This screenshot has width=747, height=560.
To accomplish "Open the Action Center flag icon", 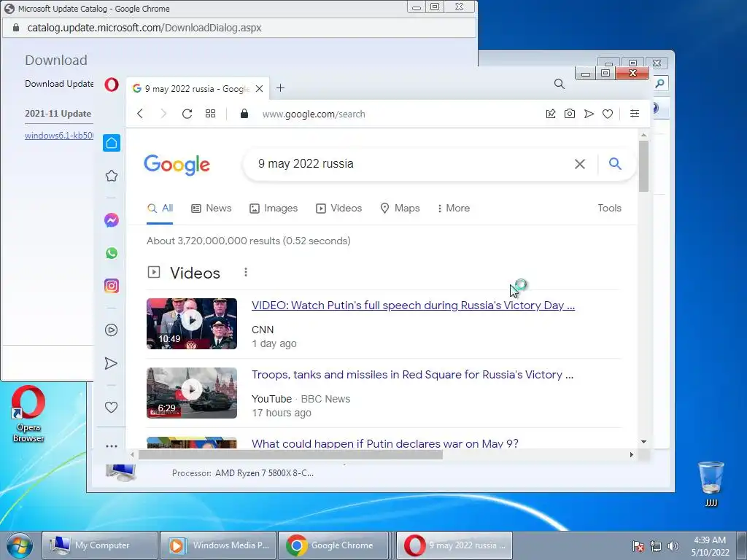I will click(638, 546).
